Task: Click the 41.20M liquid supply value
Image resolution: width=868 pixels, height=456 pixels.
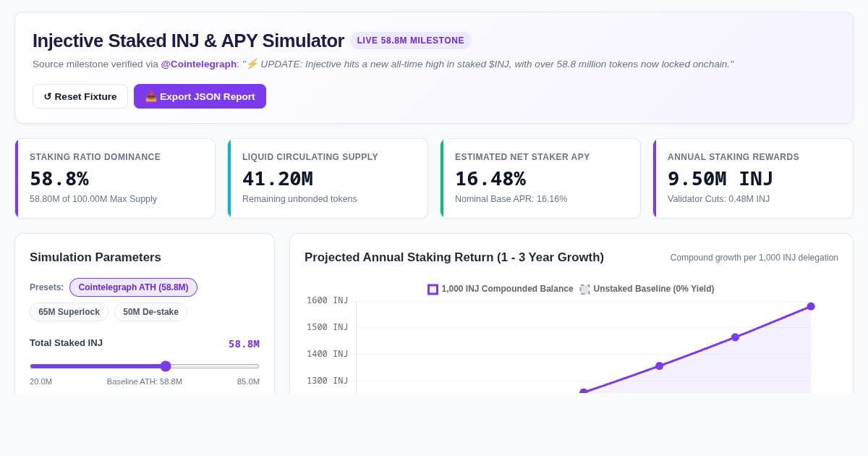Action: click(x=278, y=179)
